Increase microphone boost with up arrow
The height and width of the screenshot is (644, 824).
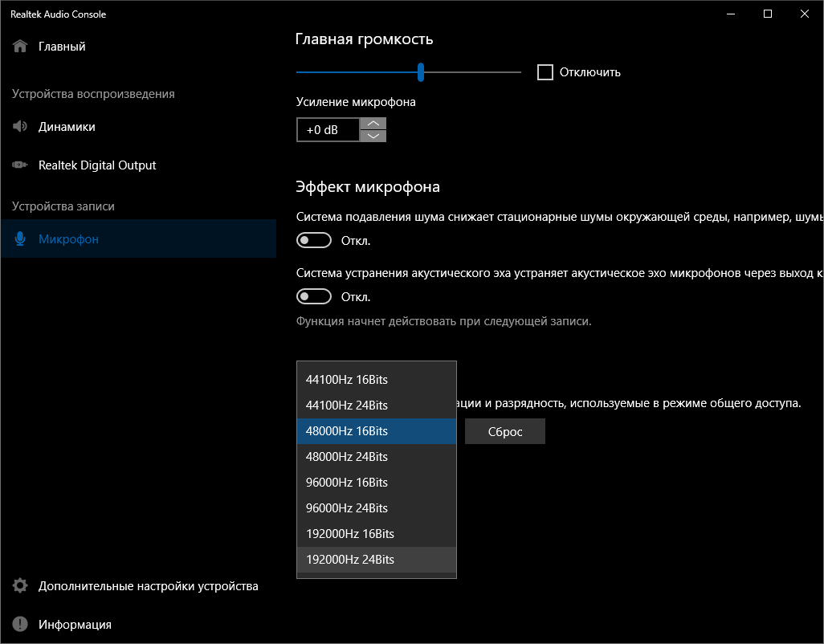coord(373,124)
